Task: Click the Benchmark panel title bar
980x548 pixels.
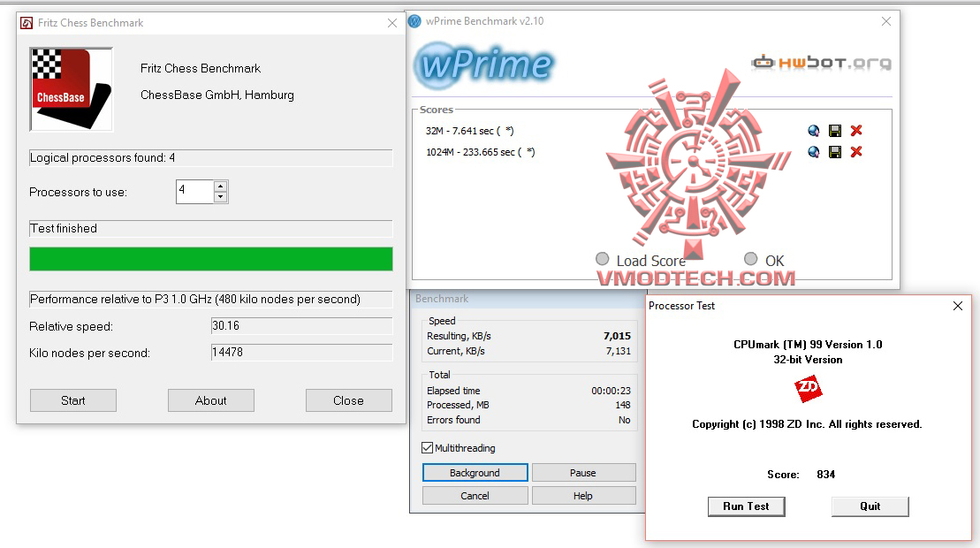Action: 442,299
